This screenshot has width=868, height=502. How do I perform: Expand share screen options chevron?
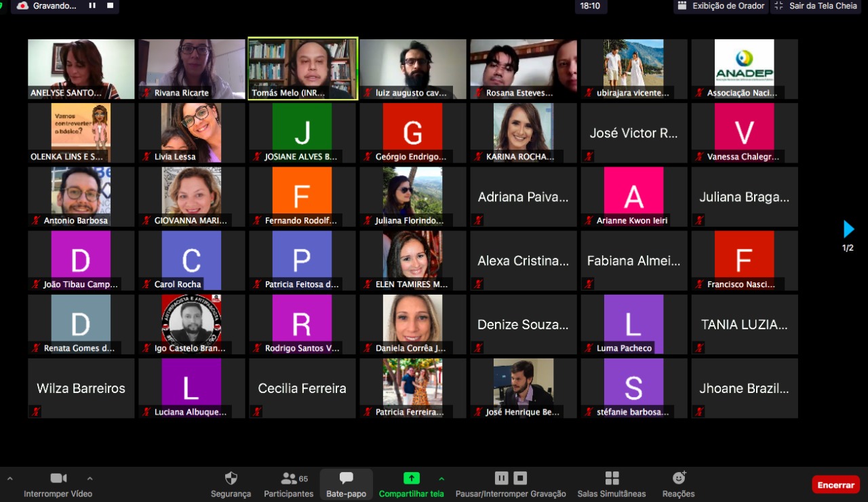tap(441, 478)
